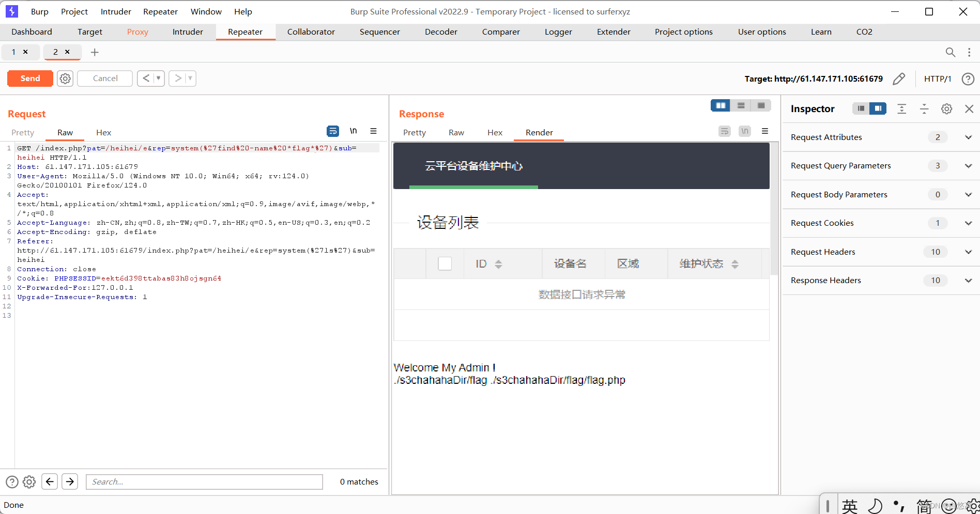Open the forward history dropdown arrow
Viewport: 980px width, 514px height.
[190, 78]
